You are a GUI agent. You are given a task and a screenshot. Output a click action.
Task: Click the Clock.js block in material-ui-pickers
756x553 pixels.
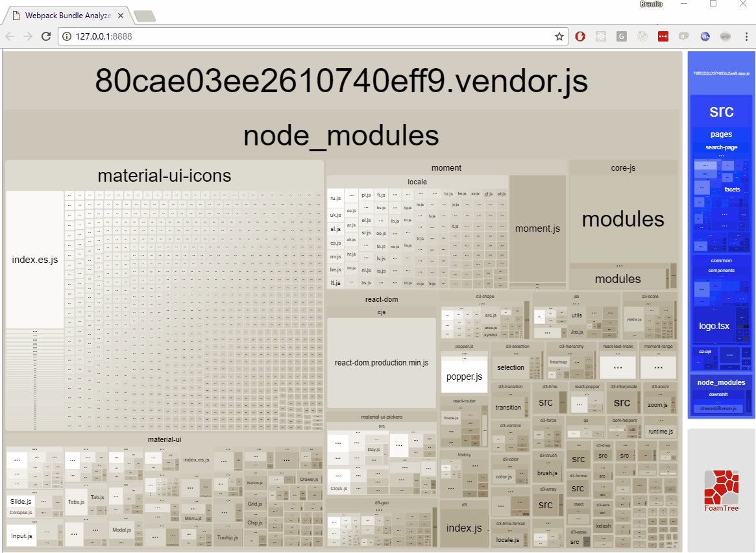[339, 488]
